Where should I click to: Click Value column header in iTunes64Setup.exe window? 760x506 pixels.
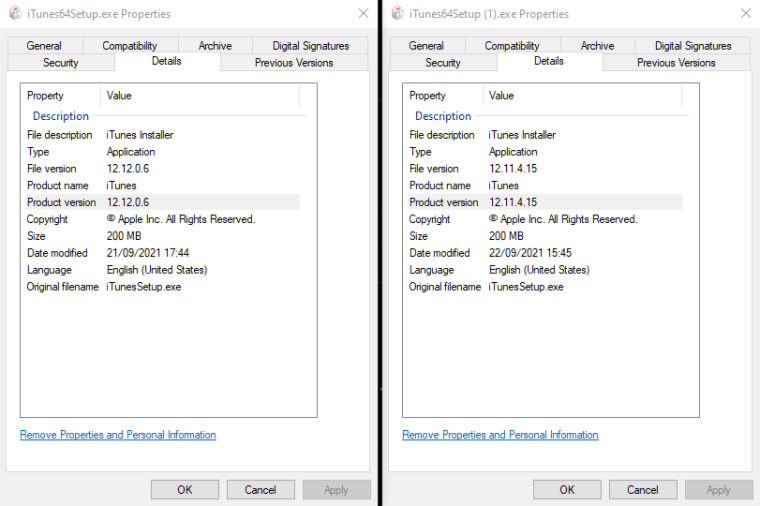coord(200,95)
